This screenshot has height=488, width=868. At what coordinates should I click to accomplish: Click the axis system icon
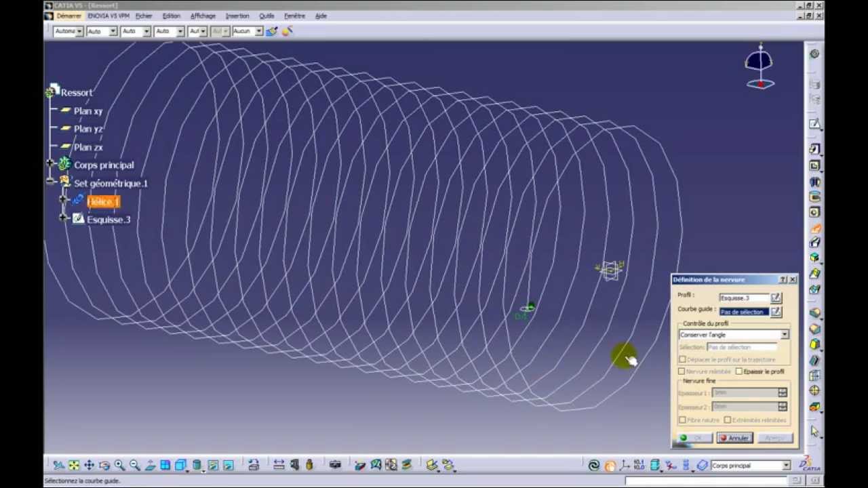coord(625,465)
